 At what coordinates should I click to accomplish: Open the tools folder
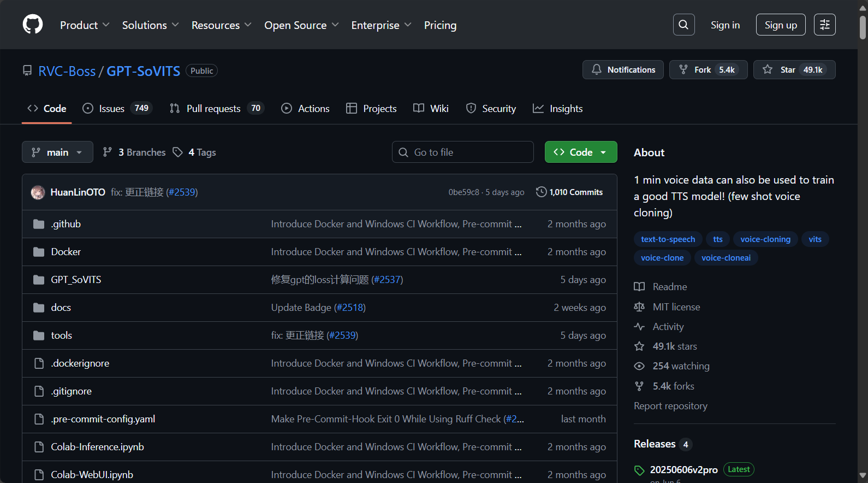point(62,335)
